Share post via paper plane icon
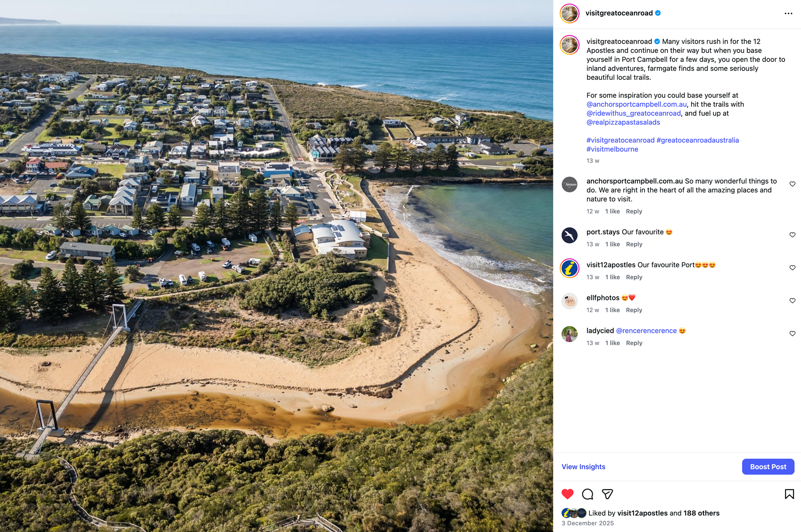 pos(607,494)
